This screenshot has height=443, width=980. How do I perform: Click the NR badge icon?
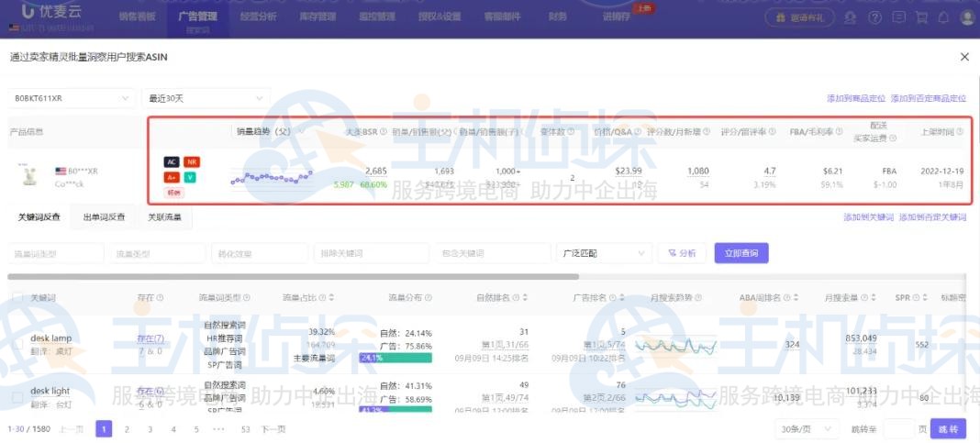click(x=192, y=161)
